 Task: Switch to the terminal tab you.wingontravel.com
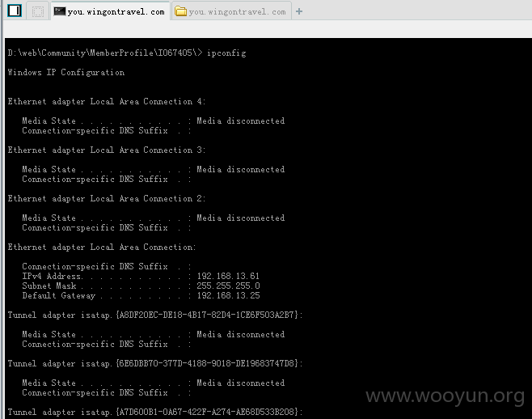(111, 11)
